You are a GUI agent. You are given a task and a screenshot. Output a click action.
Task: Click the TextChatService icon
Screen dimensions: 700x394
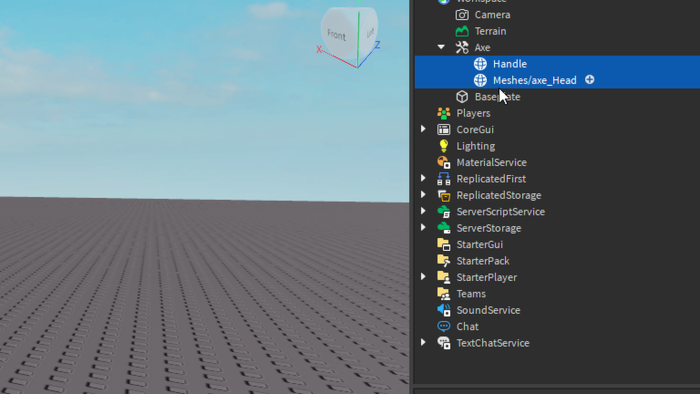point(443,343)
